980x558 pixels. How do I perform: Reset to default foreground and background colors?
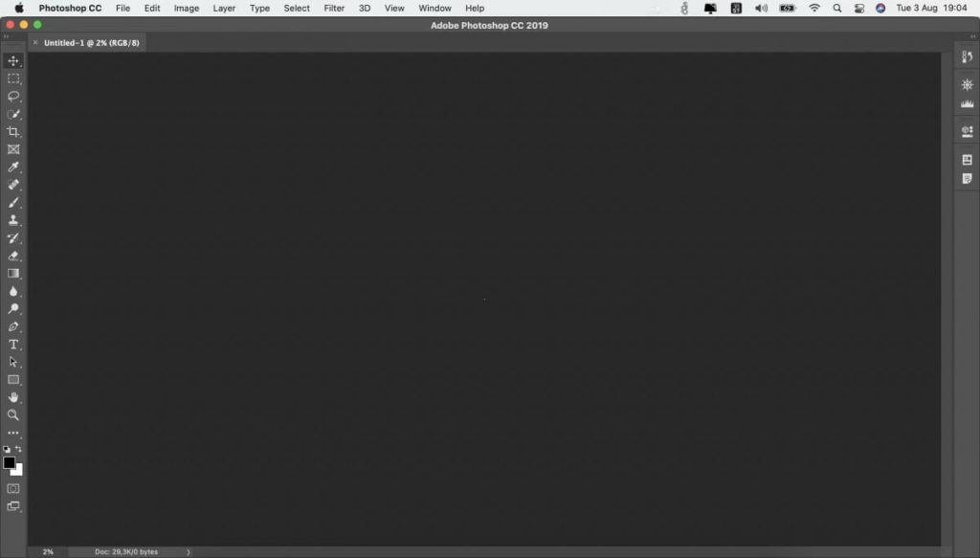pos(7,449)
